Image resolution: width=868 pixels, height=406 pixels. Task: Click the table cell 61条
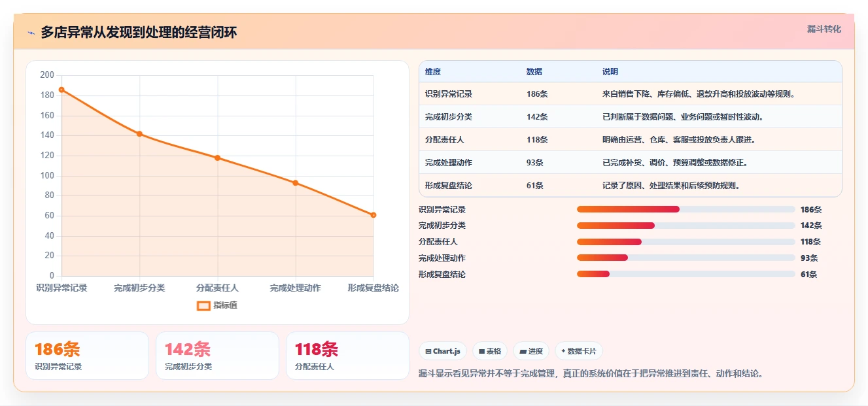pyautogui.click(x=535, y=186)
